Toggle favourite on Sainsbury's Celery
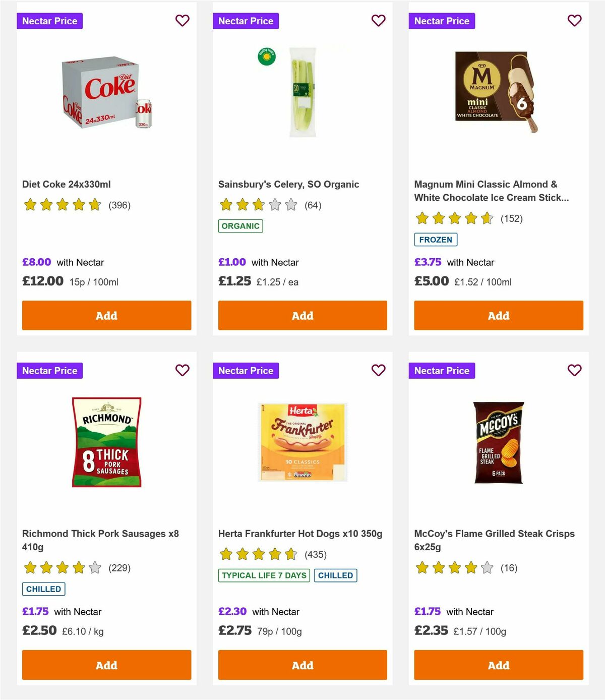 (378, 21)
